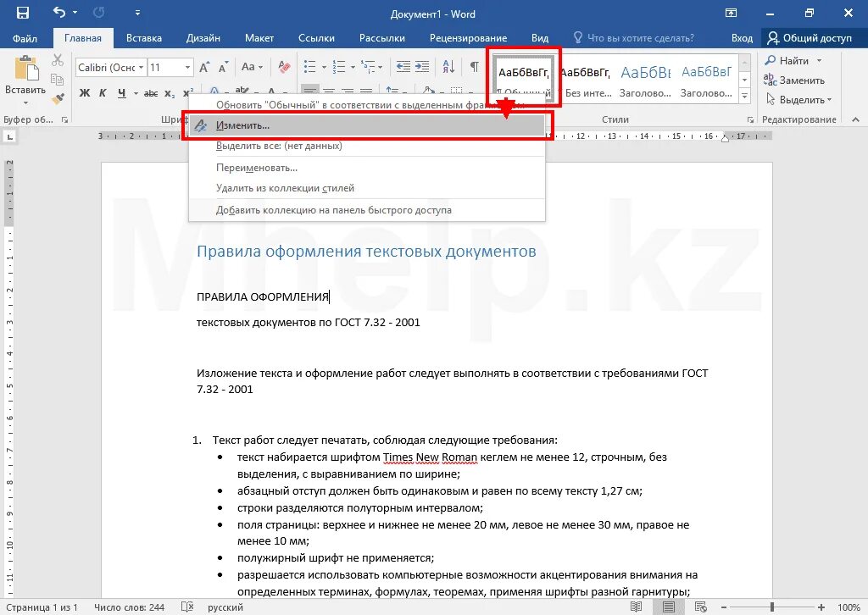Click the Format Painter brush icon

click(58, 98)
